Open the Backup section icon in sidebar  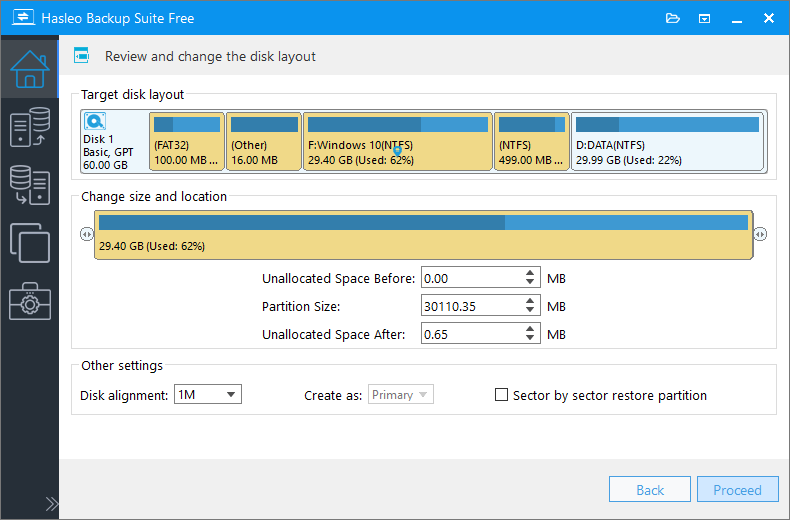coord(30,127)
